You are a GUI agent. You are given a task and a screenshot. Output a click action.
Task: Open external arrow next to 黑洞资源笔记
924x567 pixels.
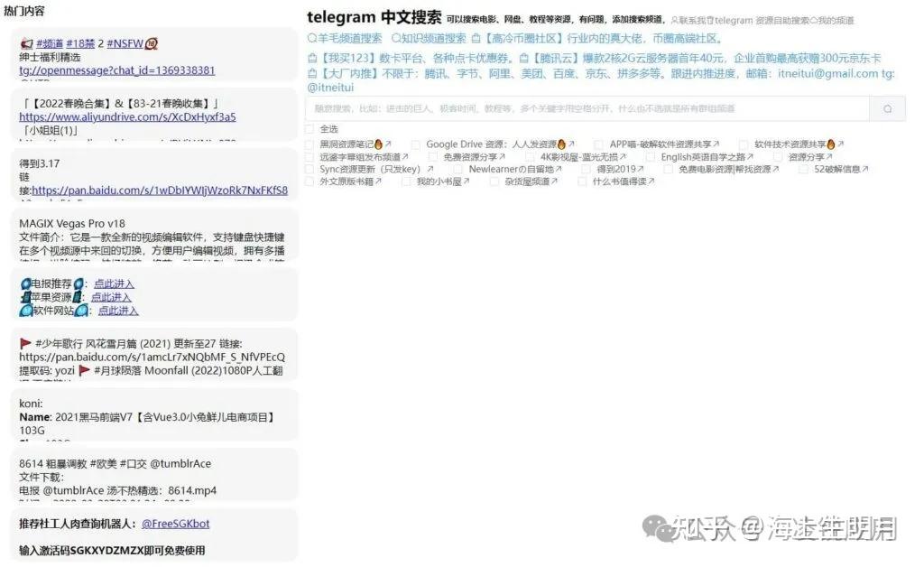tap(388, 144)
